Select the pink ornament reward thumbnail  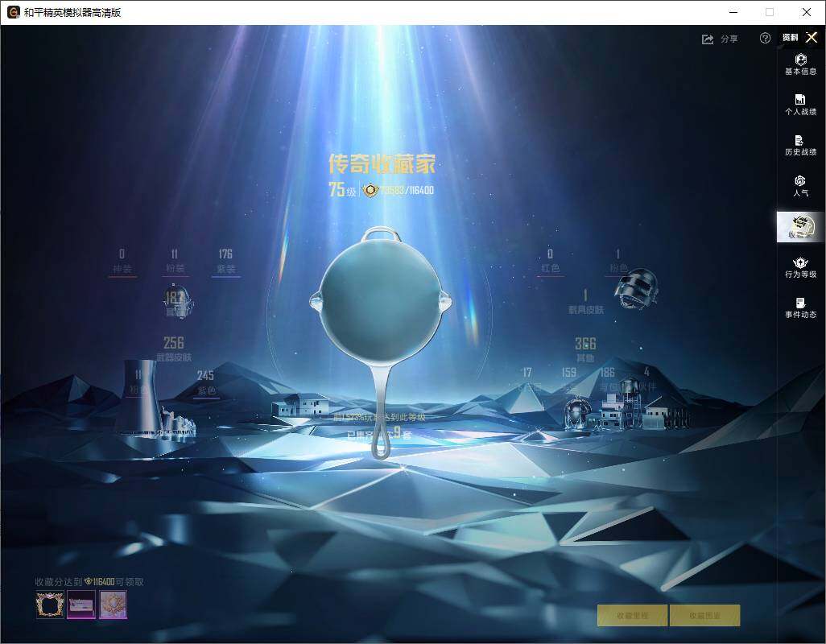(x=113, y=604)
